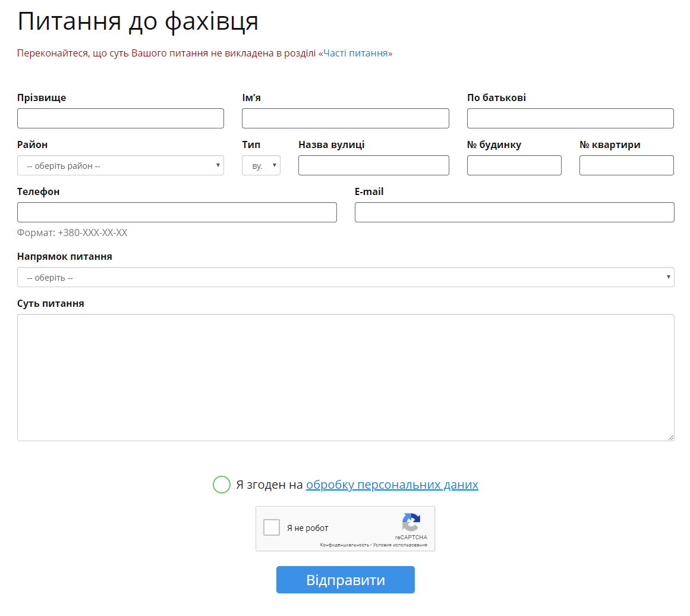Select the consent radio «Я згоден»

pyautogui.click(x=221, y=485)
